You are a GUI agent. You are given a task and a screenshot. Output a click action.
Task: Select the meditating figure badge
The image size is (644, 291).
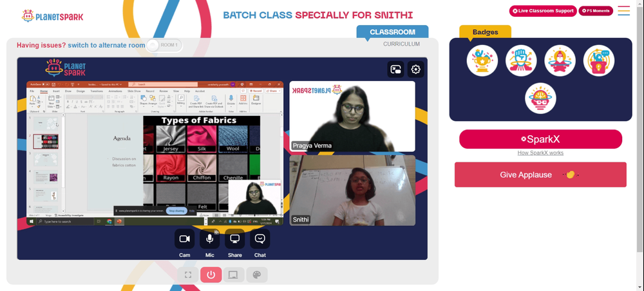click(x=560, y=61)
